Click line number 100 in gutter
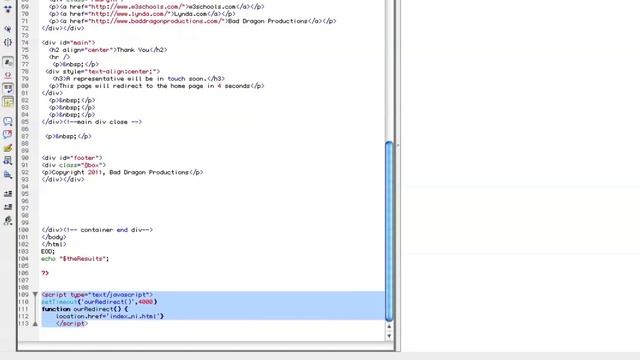The width and height of the screenshot is (640, 360). click(24, 230)
